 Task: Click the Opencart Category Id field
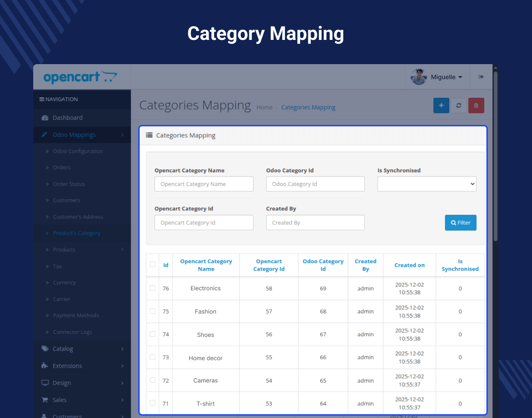pos(204,223)
